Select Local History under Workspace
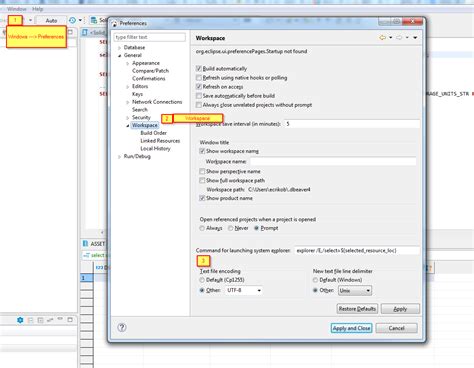Screen dimensions: 474x368 [x=155, y=148]
